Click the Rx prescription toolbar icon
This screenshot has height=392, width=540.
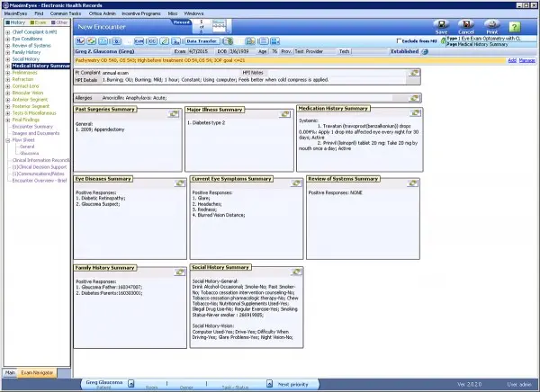[x=176, y=41]
